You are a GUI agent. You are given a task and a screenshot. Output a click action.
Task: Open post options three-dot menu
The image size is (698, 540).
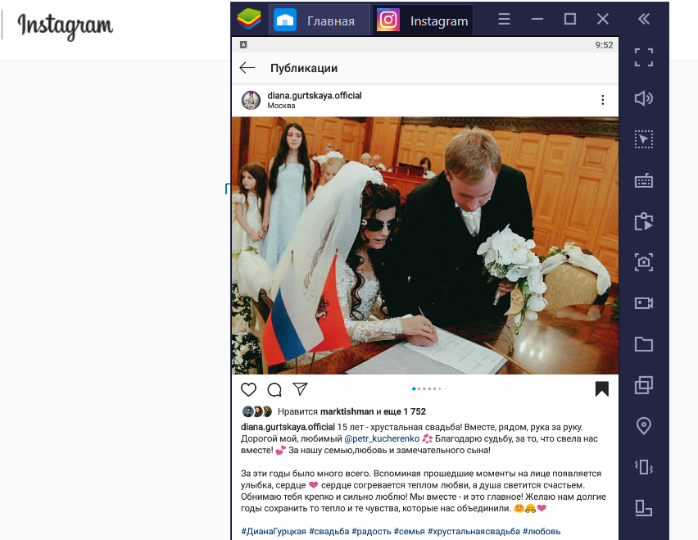click(x=603, y=100)
